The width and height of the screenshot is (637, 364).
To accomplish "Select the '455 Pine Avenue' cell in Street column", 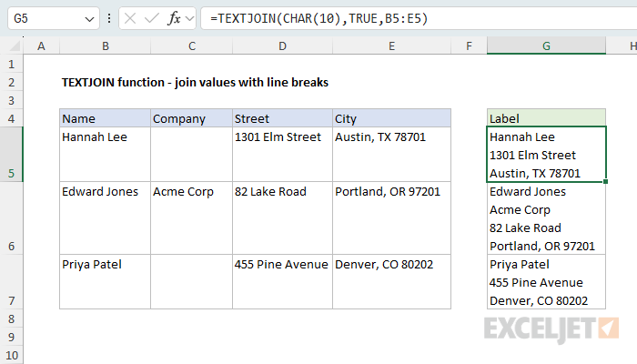I will pos(282,282).
